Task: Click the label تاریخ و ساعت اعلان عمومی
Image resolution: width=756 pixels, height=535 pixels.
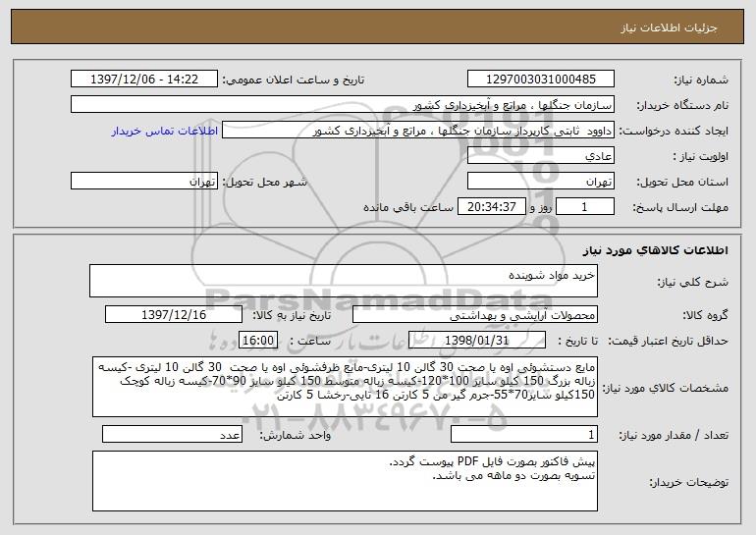Action: pos(294,80)
